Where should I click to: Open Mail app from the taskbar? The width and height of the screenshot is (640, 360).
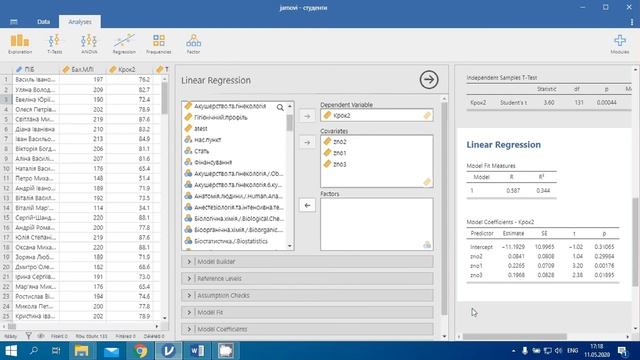pyautogui.click(x=111, y=351)
